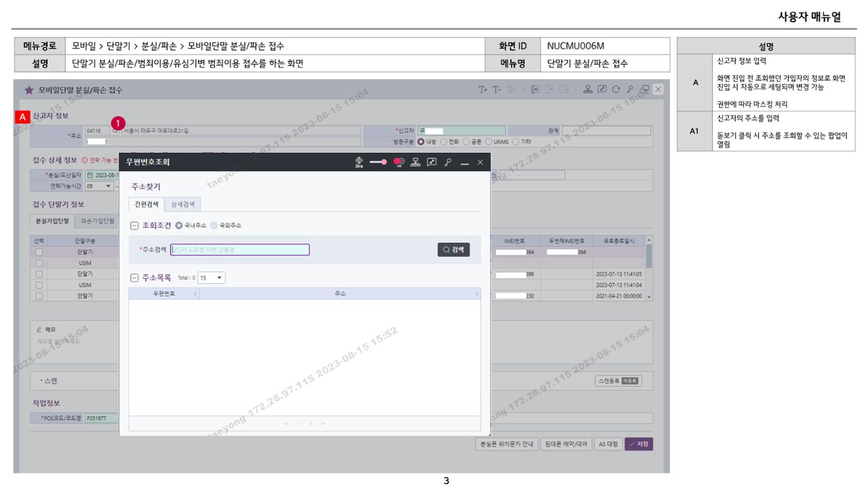
Task: Click the 유효종료일시 column header
Action: click(618, 241)
